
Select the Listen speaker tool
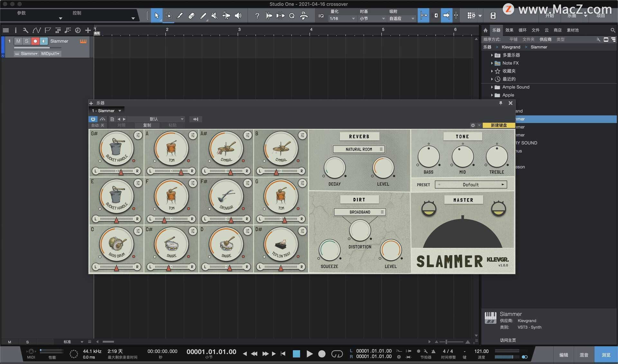(x=238, y=15)
